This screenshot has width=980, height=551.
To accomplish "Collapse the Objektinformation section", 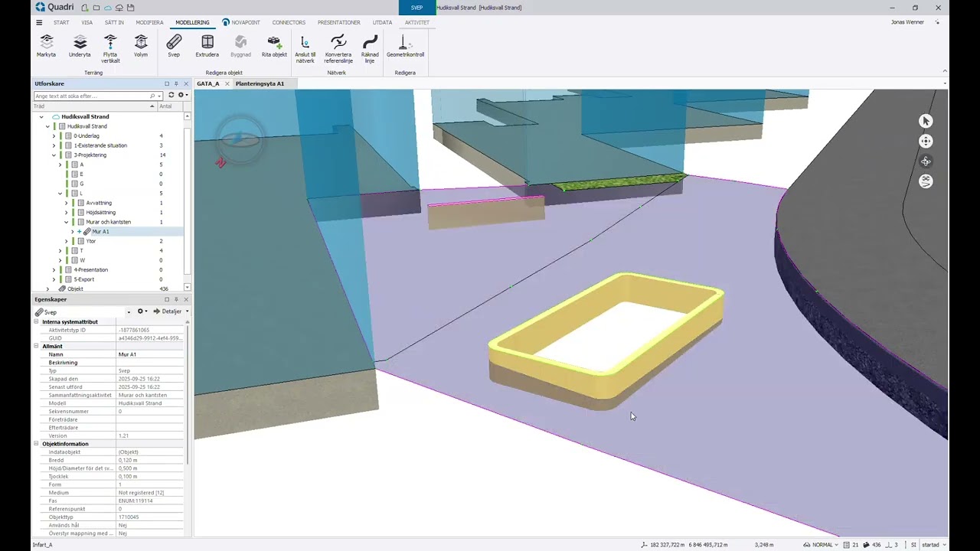I will tap(36, 444).
